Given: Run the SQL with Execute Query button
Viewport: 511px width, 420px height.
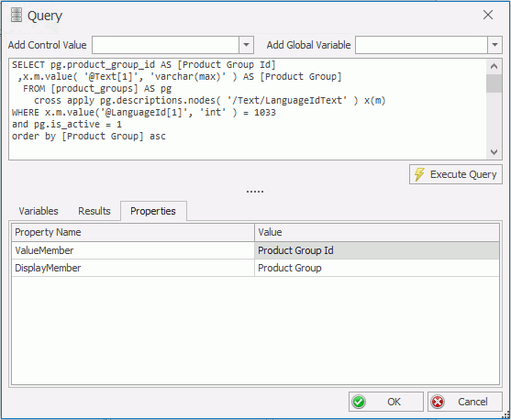Looking at the screenshot, I should tap(456, 174).
